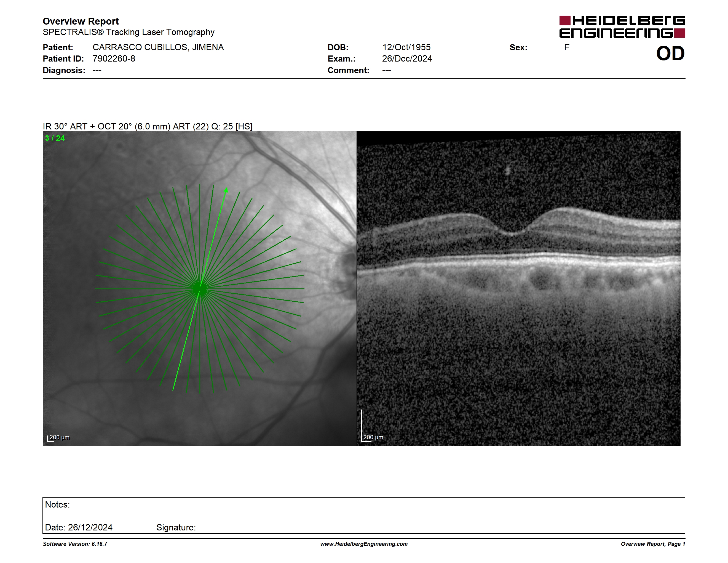Click the center of the radial scan pattern
The image size is (728, 563).
pos(200,289)
